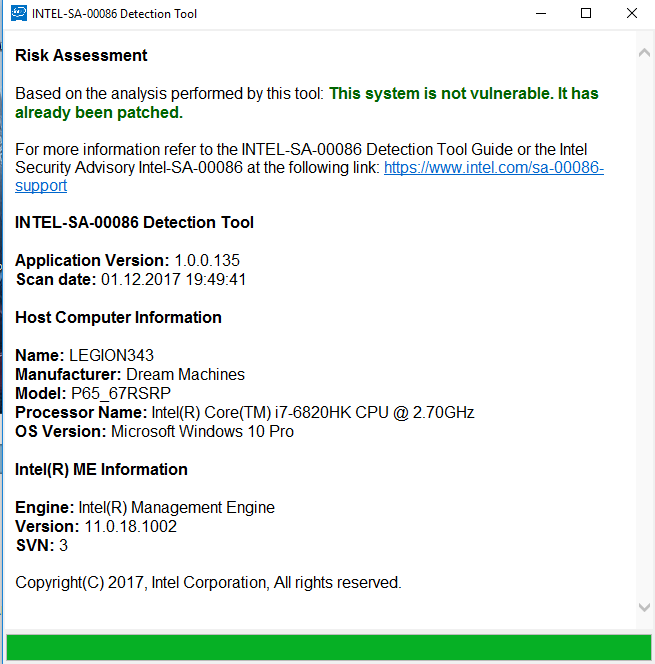Click the Risk Assessment heading
This screenshot has height=664, width=655.
(x=81, y=55)
